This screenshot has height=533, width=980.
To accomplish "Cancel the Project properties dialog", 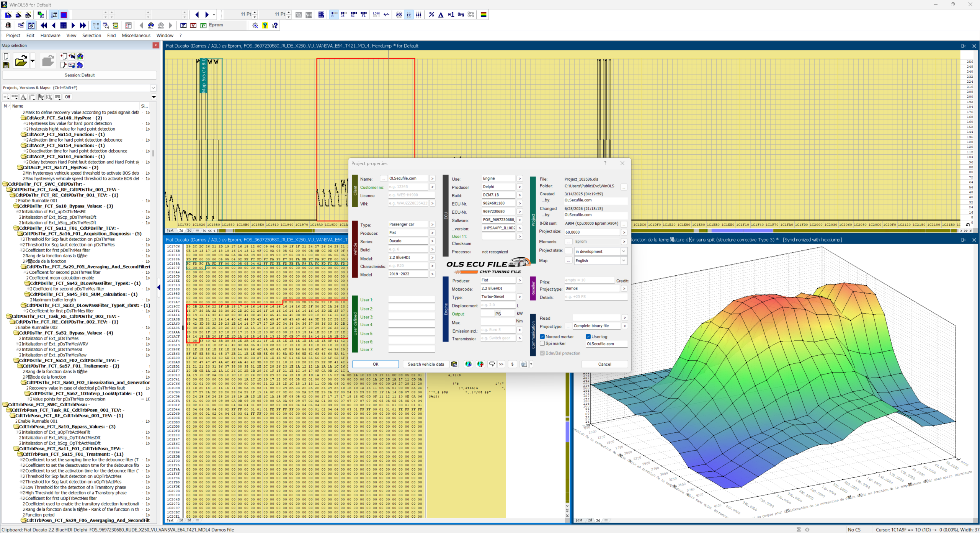I will [604, 364].
